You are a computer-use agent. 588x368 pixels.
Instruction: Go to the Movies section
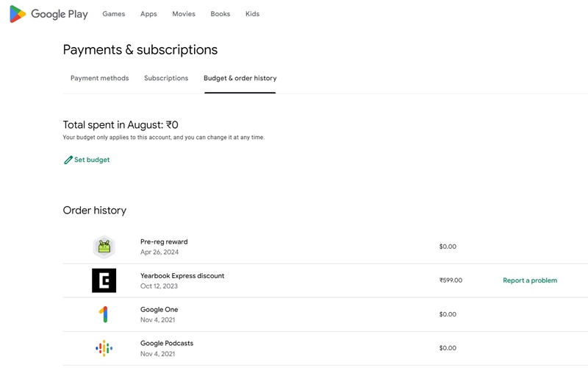(184, 14)
